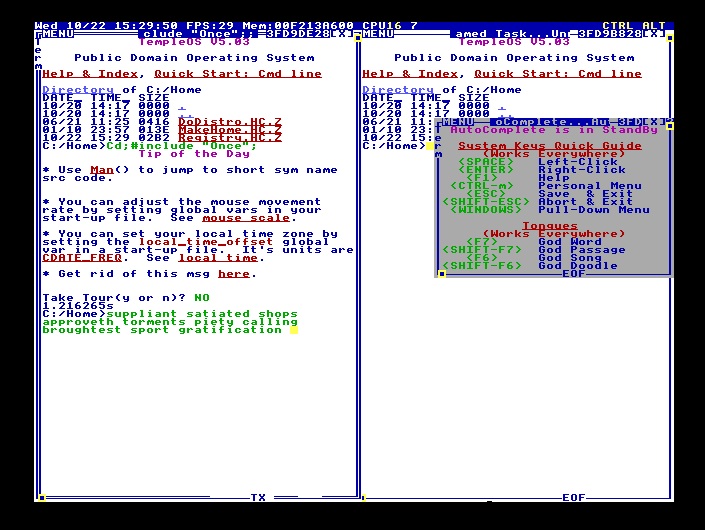Open DoDistro.HC.Z file link
Screen dimensions: 705x530
click(x=230, y=122)
